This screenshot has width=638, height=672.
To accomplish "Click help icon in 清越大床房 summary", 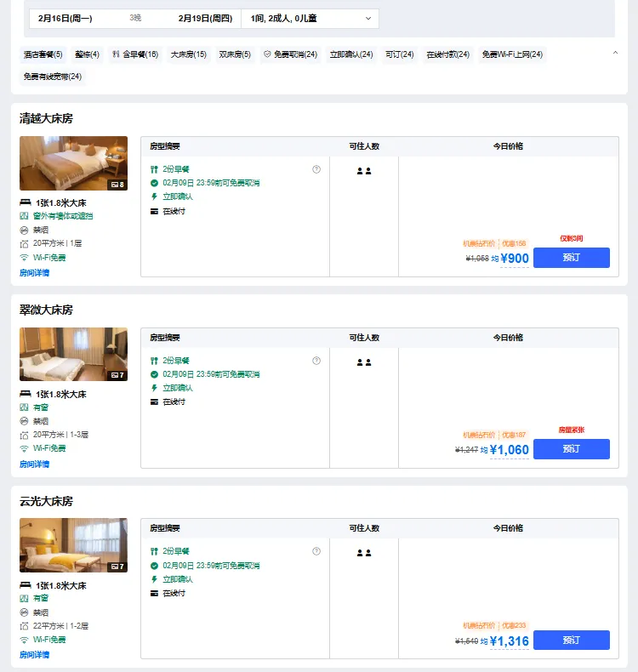I will tap(316, 169).
